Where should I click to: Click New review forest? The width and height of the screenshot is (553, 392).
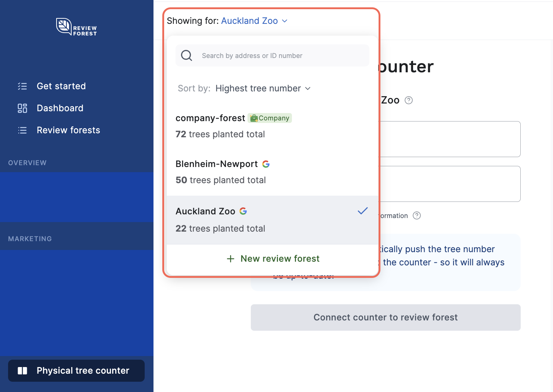[273, 259]
